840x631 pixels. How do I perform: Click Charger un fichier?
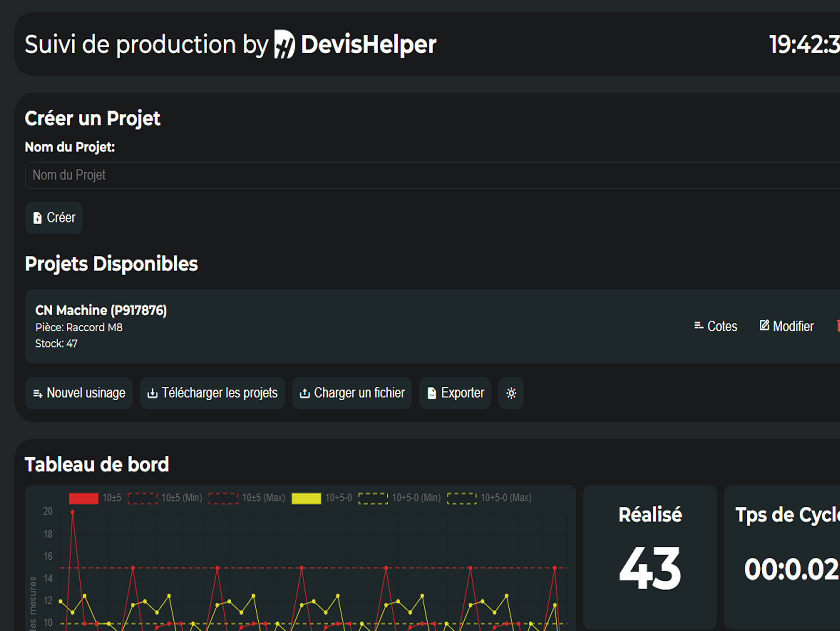tap(352, 393)
